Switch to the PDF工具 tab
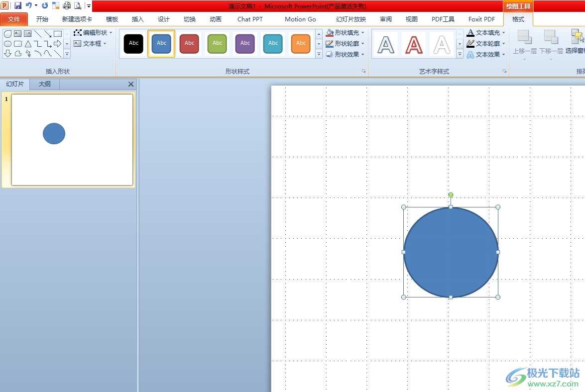585x392 pixels. pos(443,19)
